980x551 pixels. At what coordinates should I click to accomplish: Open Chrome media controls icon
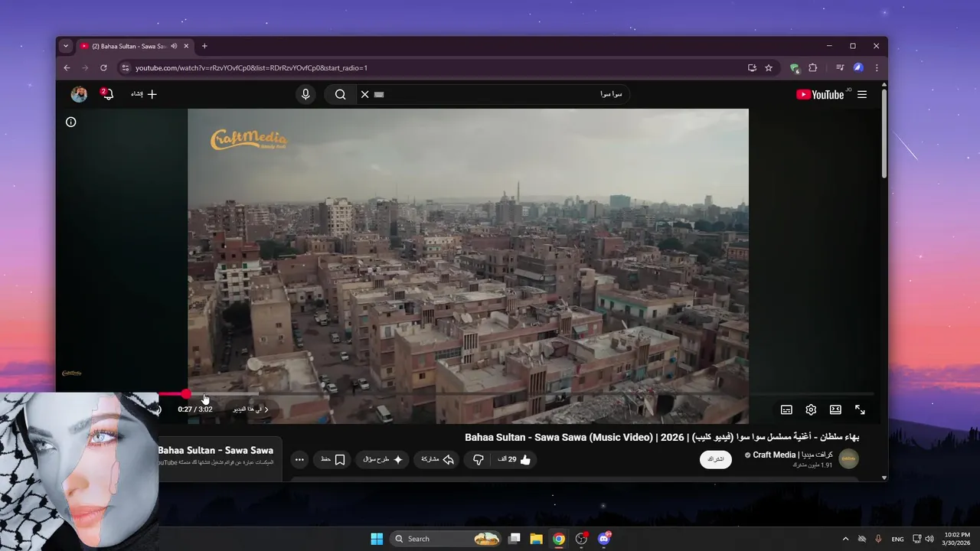click(x=840, y=67)
